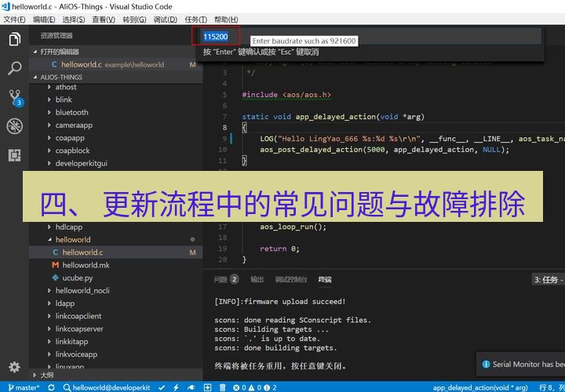Image resolution: width=565 pixels, height=392 pixels.
Task: Open the Manage gear in activity bar
Action: point(14,367)
